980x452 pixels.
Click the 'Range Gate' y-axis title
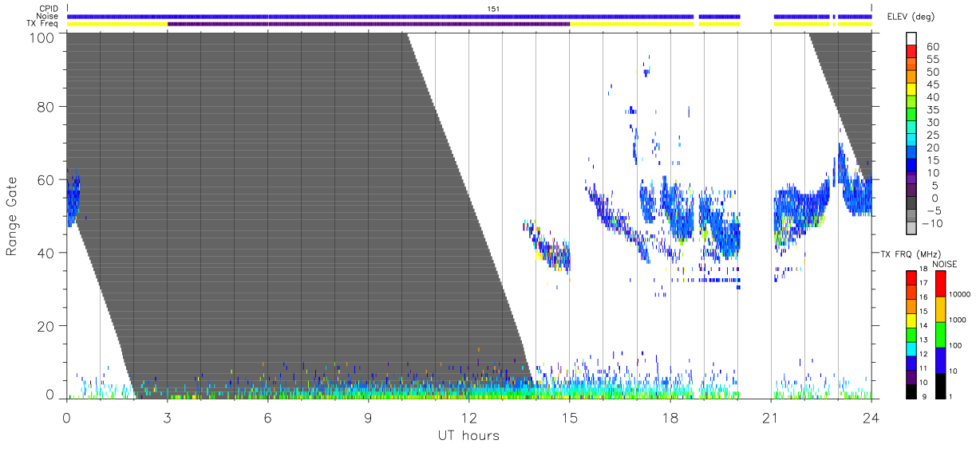click(x=12, y=216)
